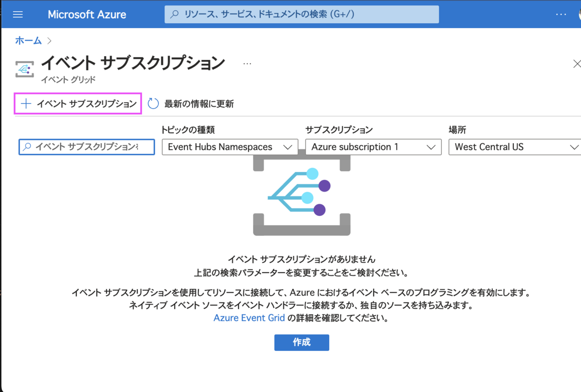Viewport: 581px width, 392px height.
Task: Focus the global resource search box
Action: pyautogui.click(x=302, y=15)
